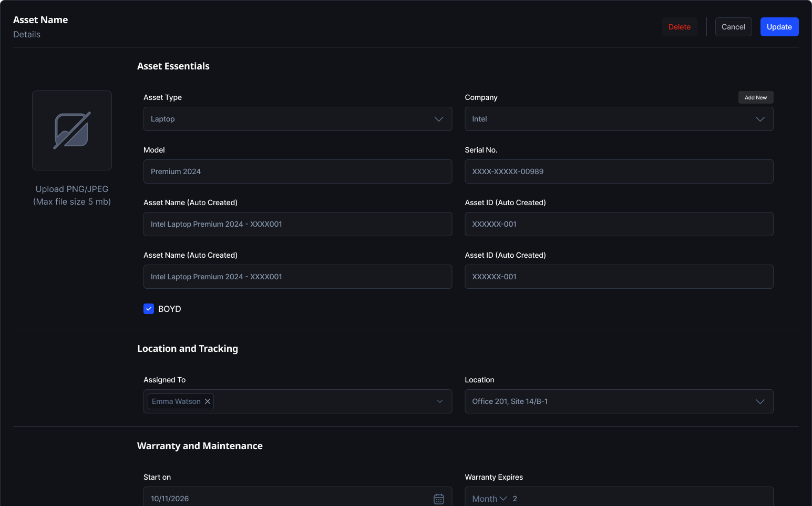Click the Upload PNG/JPEG text
The height and width of the screenshot is (506, 812).
click(x=72, y=189)
